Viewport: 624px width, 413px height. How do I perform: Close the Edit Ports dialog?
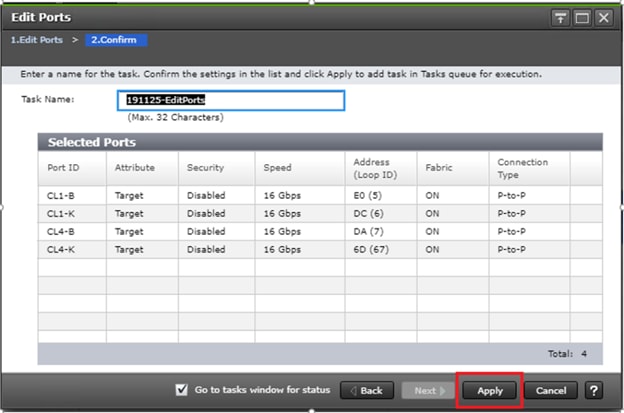[x=604, y=18]
